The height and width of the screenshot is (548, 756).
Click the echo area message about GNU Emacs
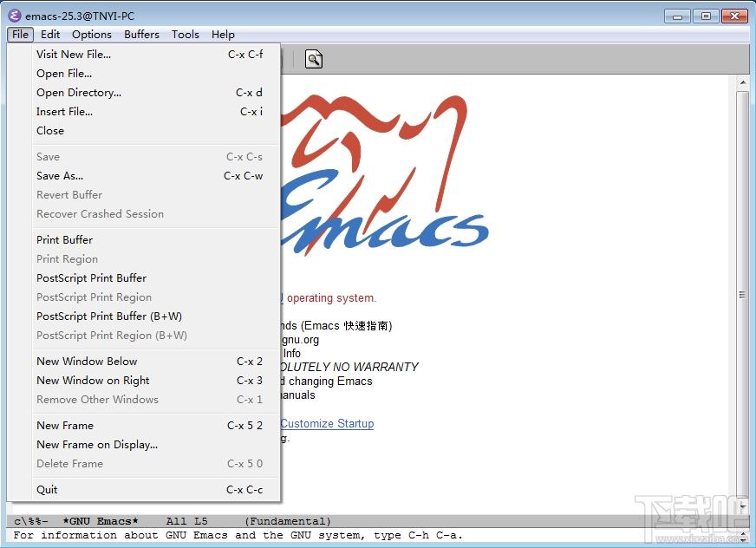click(x=238, y=535)
